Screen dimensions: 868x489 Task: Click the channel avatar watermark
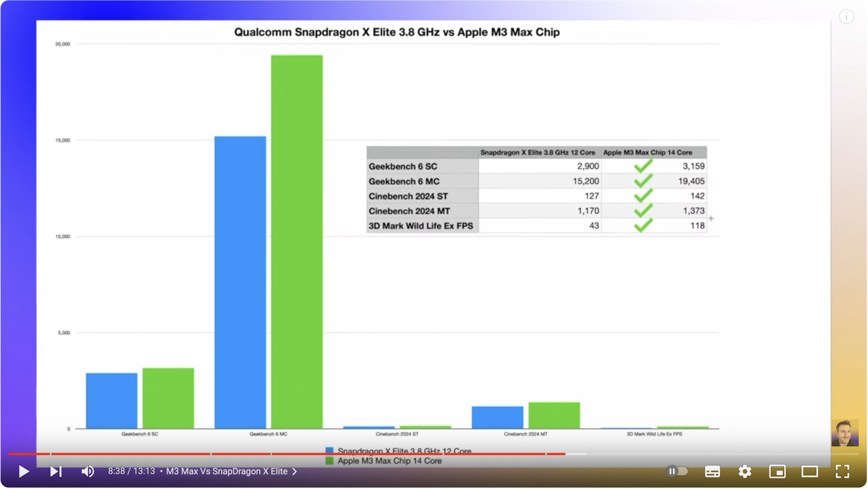point(845,433)
